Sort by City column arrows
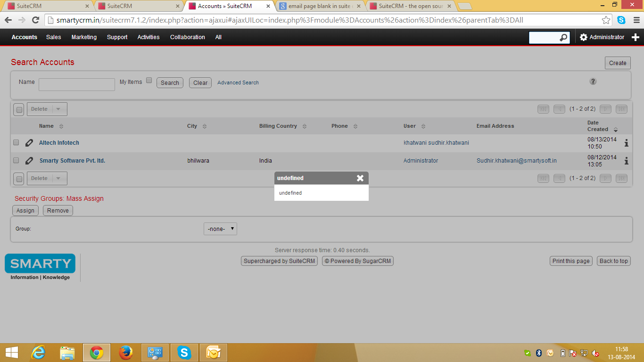644x362 pixels. click(x=205, y=126)
